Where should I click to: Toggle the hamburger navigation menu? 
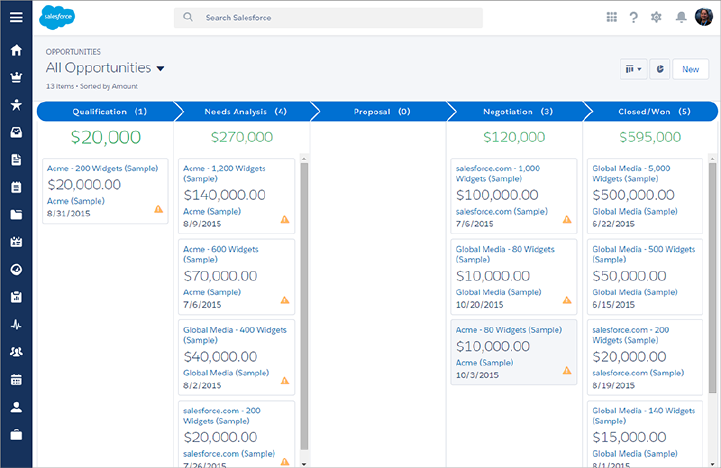tap(16, 18)
